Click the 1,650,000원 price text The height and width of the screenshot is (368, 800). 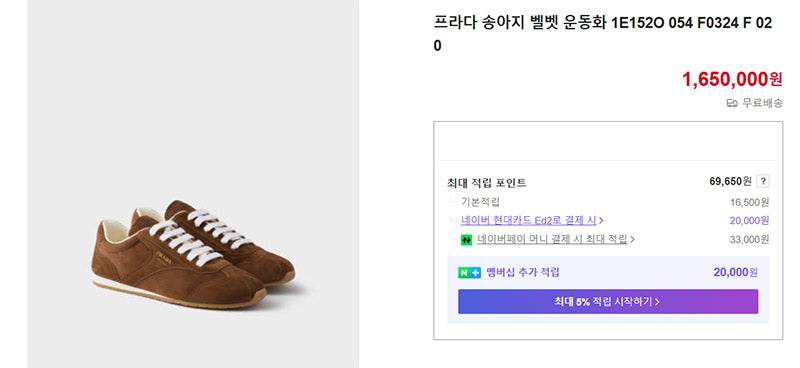pyautogui.click(x=732, y=79)
